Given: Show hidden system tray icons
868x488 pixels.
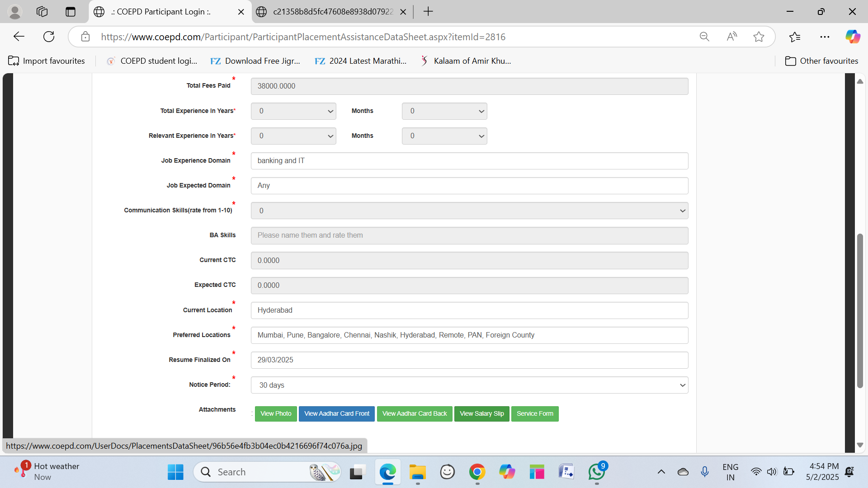Looking at the screenshot, I should click(x=661, y=472).
